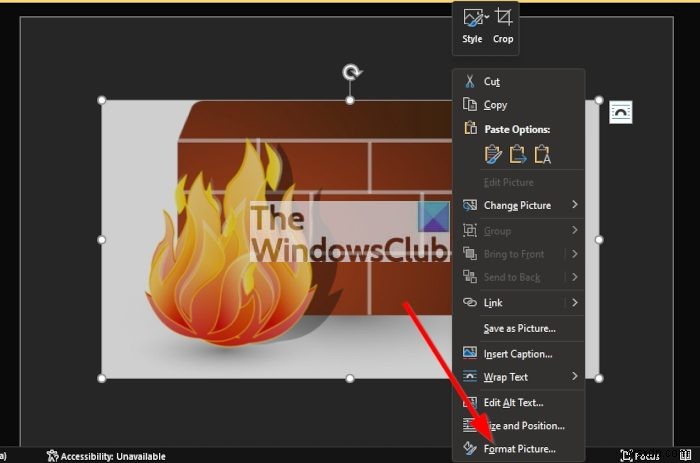Screen dimensions: 700x463
Task: Expand the Link submenu arrow
Action: [x=575, y=302]
